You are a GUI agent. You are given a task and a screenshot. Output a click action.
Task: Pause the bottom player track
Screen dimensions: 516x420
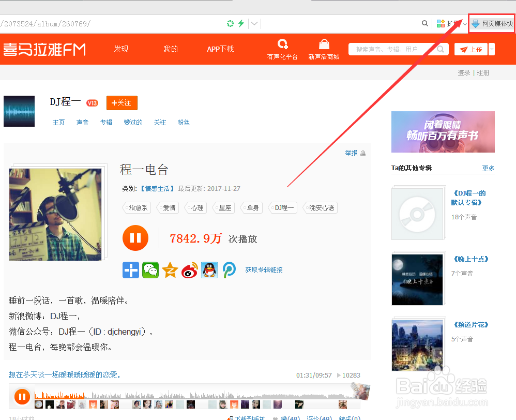tap(22, 396)
